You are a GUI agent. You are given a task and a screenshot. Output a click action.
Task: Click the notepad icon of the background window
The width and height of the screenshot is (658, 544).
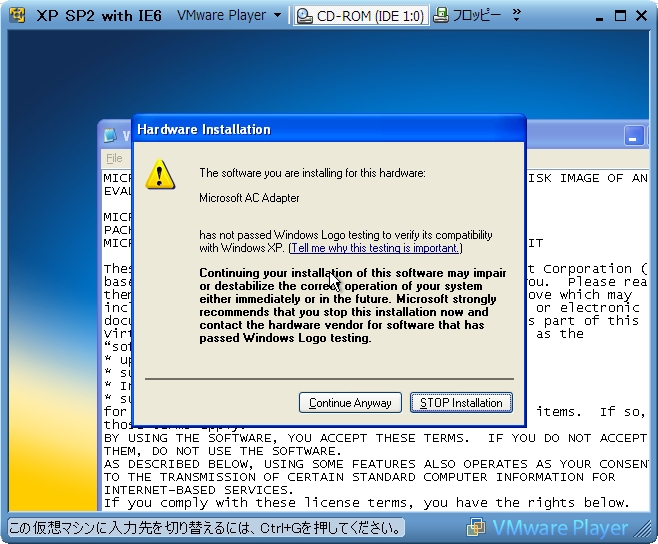110,135
